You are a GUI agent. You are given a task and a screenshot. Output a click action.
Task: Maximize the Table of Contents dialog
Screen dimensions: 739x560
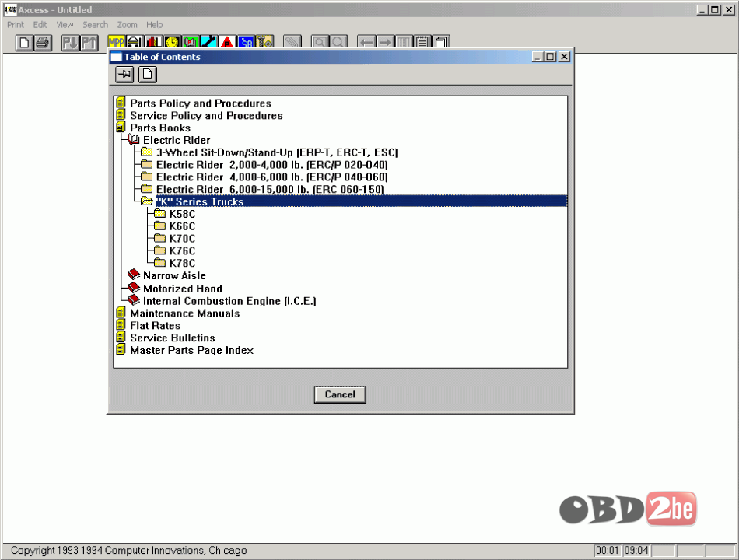pos(550,57)
